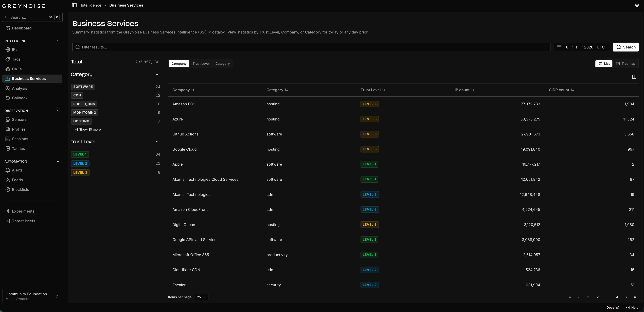Open the Docs link
Viewport: 644px width, 312px height.
613,307
